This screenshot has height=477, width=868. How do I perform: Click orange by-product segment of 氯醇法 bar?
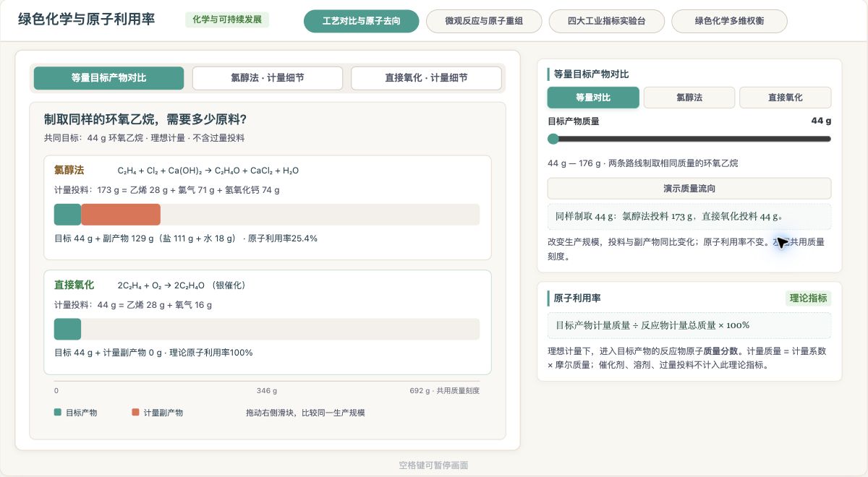121,215
